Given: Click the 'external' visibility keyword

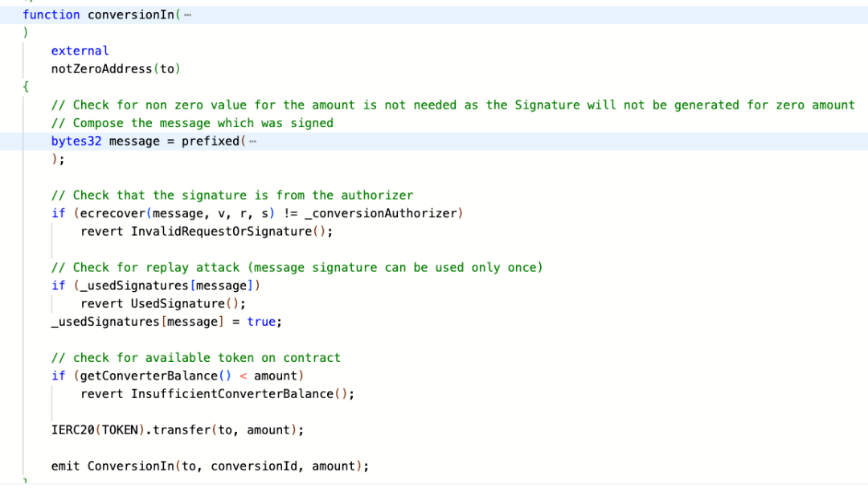Looking at the screenshot, I should [80, 51].
